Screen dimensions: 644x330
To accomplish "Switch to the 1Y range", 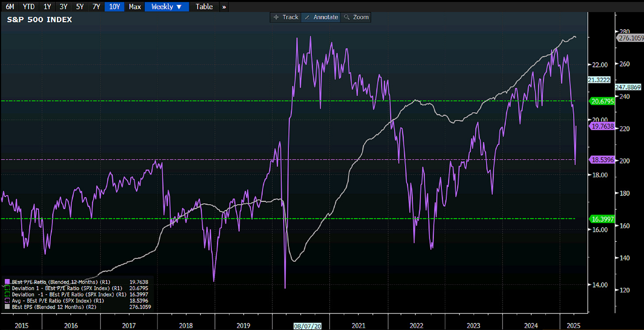I will click(47, 7).
